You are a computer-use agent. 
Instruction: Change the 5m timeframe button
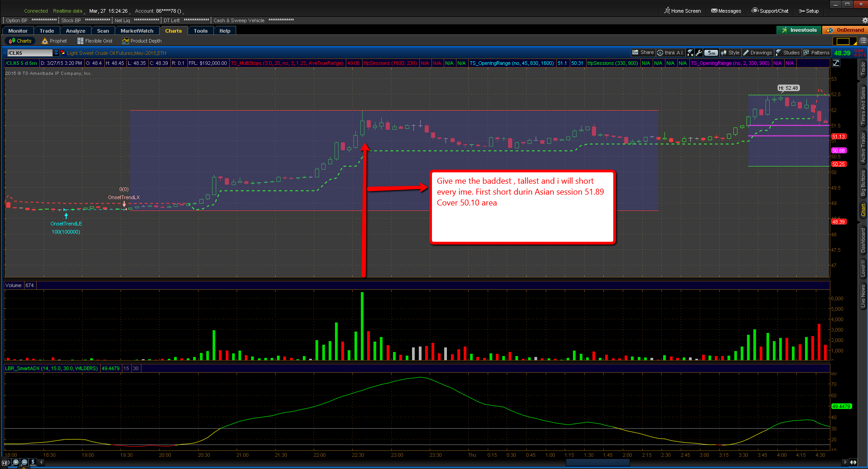click(x=712, y=53)
